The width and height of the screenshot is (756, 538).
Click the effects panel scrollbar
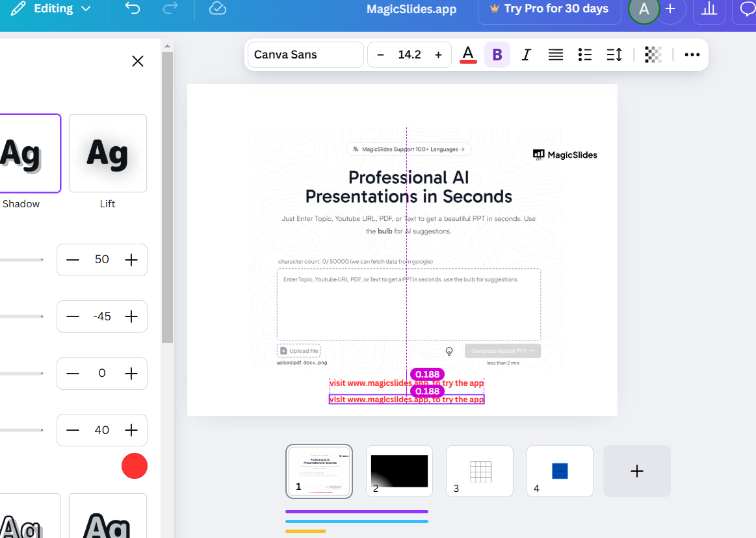(167, 198)
